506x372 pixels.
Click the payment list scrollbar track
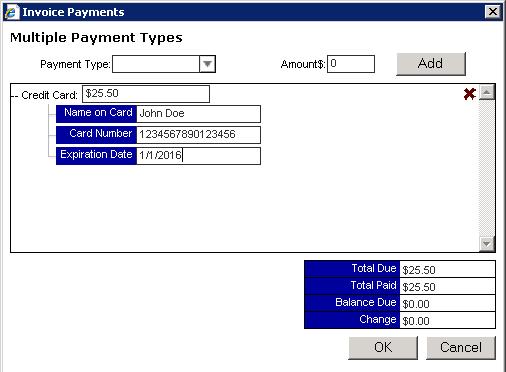pos(487,168)
